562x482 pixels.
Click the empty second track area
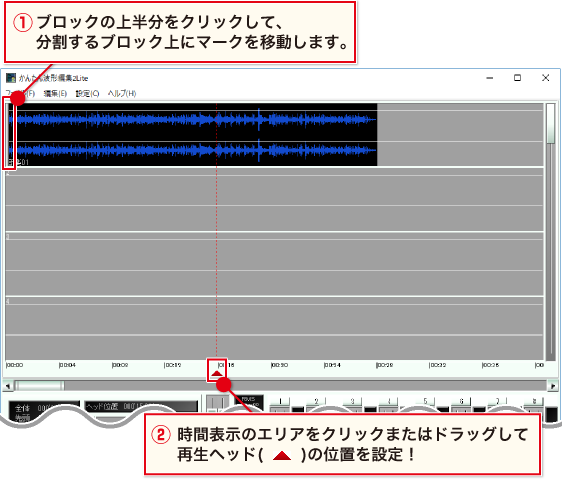click(274, 200)
